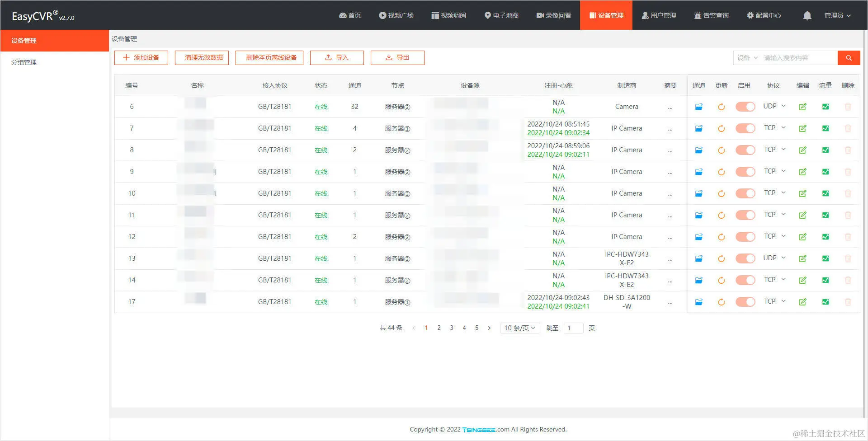Click 删除本页离线设备 button
Viewport: 868px width, 441px height.
[x=269, y=58]
